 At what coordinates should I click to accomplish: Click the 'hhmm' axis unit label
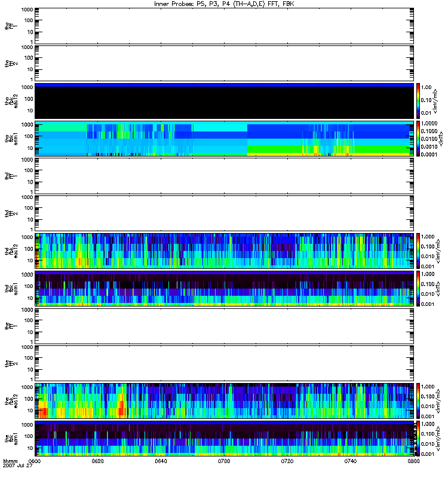[x=10, y=461]
